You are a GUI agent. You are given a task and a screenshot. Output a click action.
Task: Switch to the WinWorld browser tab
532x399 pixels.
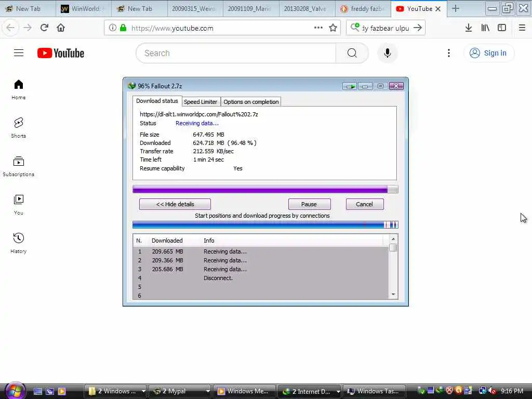84,9
